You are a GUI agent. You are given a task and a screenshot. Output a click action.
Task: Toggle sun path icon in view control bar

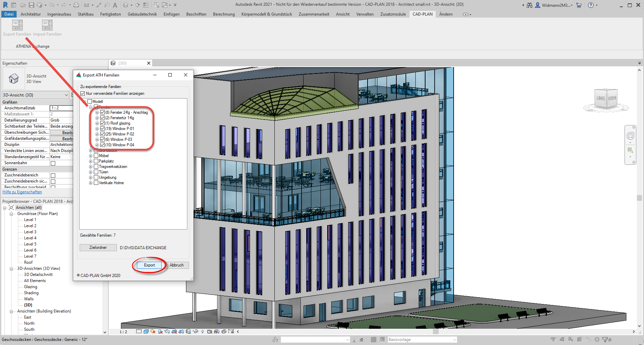(153, 331)
